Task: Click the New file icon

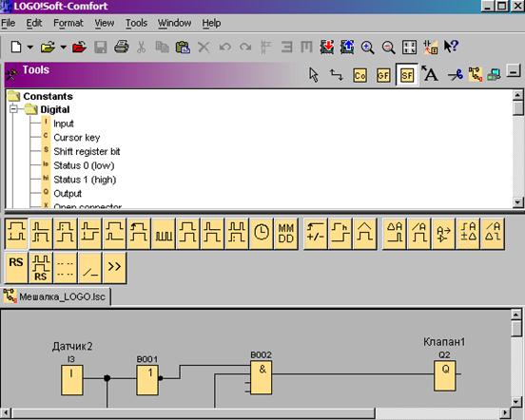Action: pyautogui.click(x=16, y=47)
